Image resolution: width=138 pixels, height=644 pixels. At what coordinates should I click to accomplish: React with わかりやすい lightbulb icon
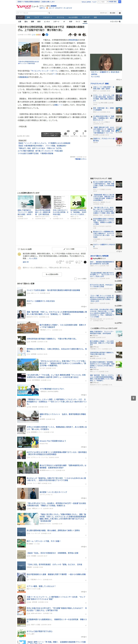[x=74, y=134]
